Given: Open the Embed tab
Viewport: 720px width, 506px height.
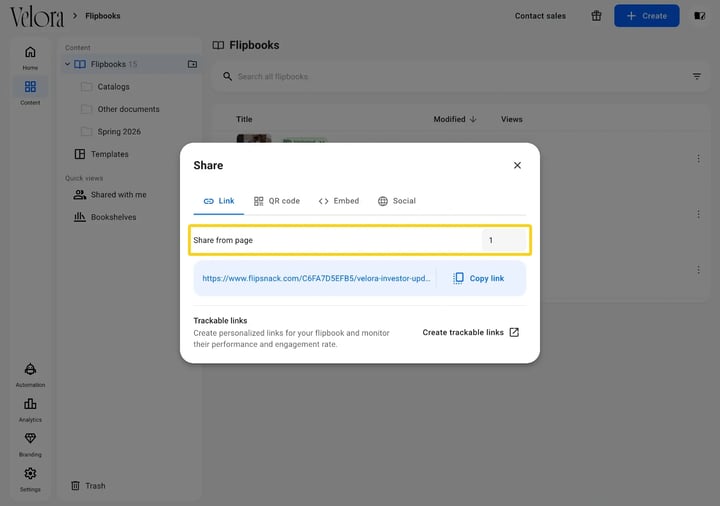Looking at the screenshot, I should pyautogui.click(x=339, y=201).
